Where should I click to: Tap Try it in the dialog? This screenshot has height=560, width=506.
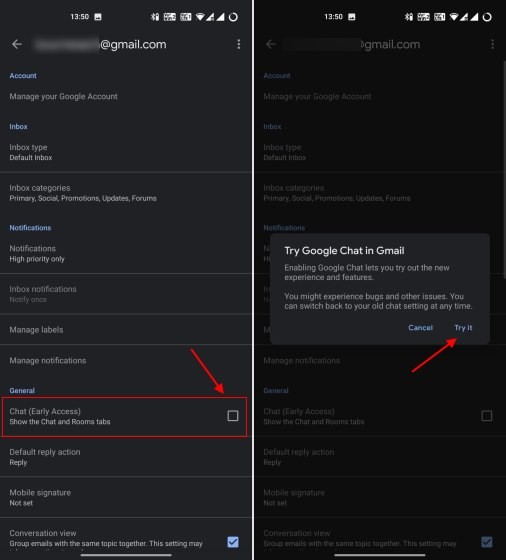pos(463,328)
